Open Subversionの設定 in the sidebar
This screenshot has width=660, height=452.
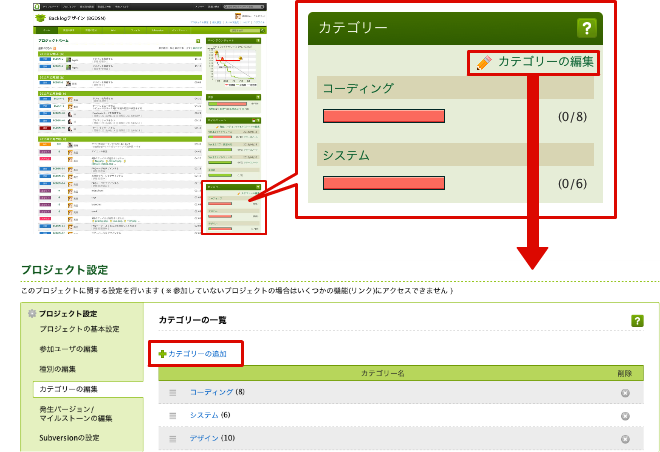click(69, 438)
